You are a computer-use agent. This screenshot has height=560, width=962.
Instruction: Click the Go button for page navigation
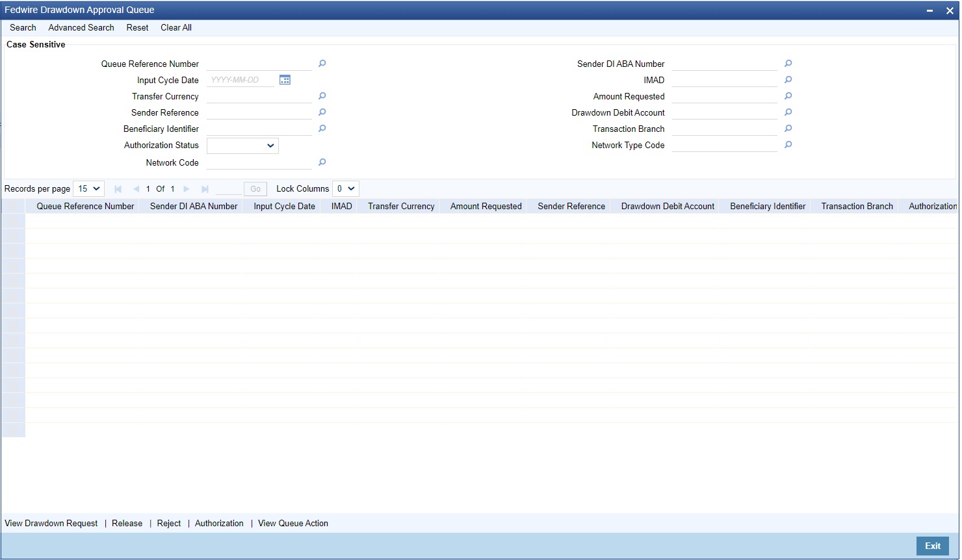(255, 189)
